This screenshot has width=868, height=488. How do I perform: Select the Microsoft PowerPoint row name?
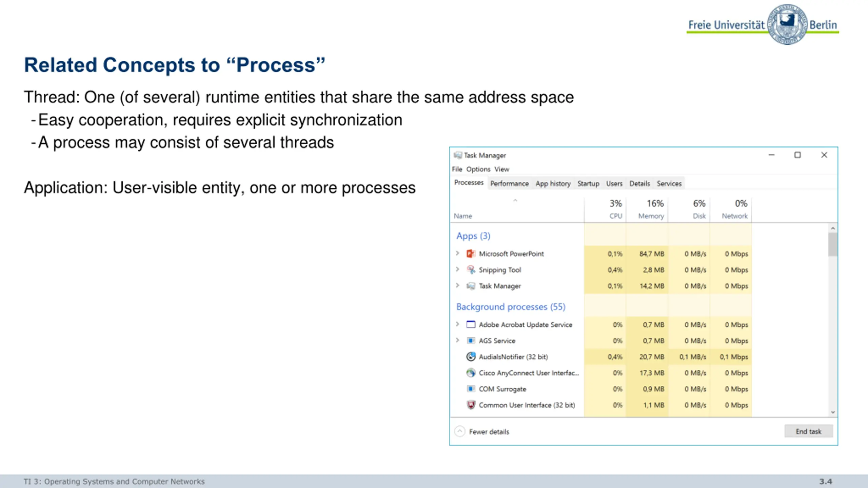click(x=511, y=253)
